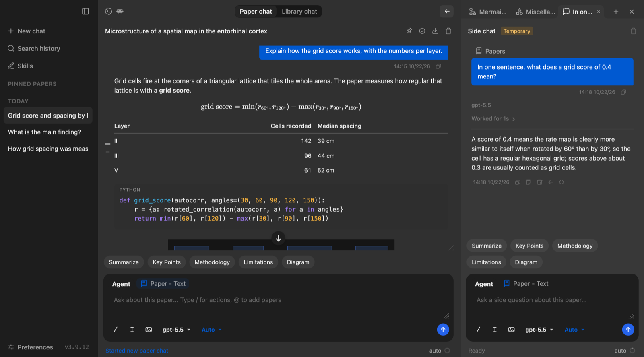This screenshot has height=357, width=644.
Task: Open Auto mode dropdown in side chat
Action: (574, 330)
